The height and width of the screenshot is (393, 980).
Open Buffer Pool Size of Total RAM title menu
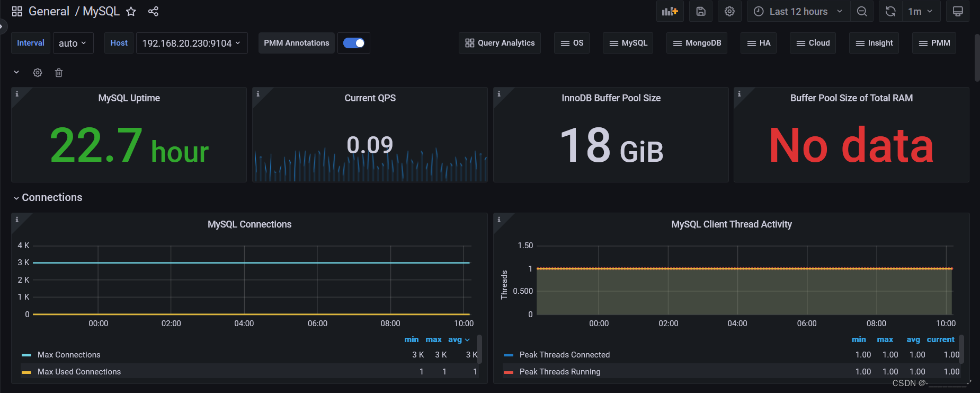(x=852, y=98)
